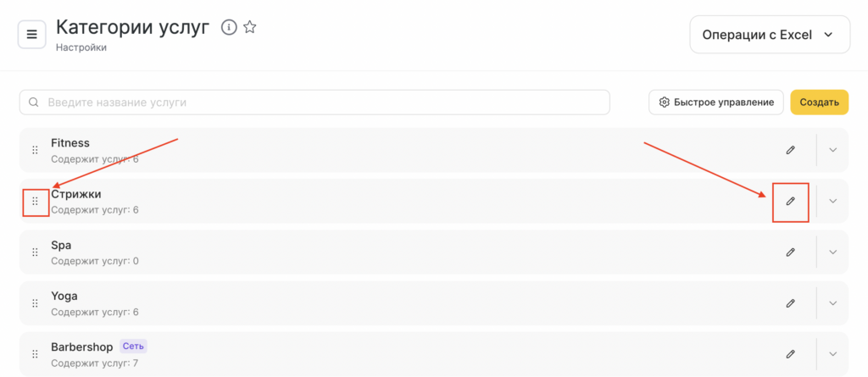Click the drag handle next to Spa
The image size is (868, 377).
(35, 252)
